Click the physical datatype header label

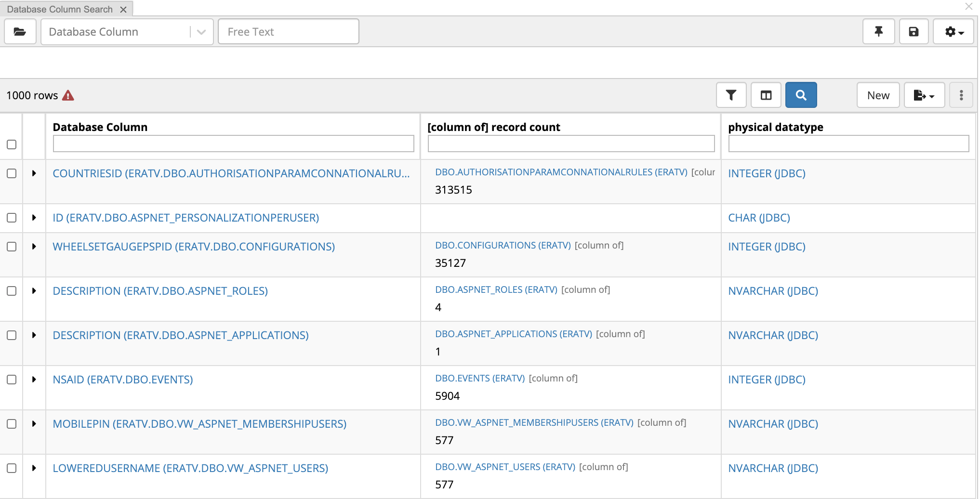776,127
